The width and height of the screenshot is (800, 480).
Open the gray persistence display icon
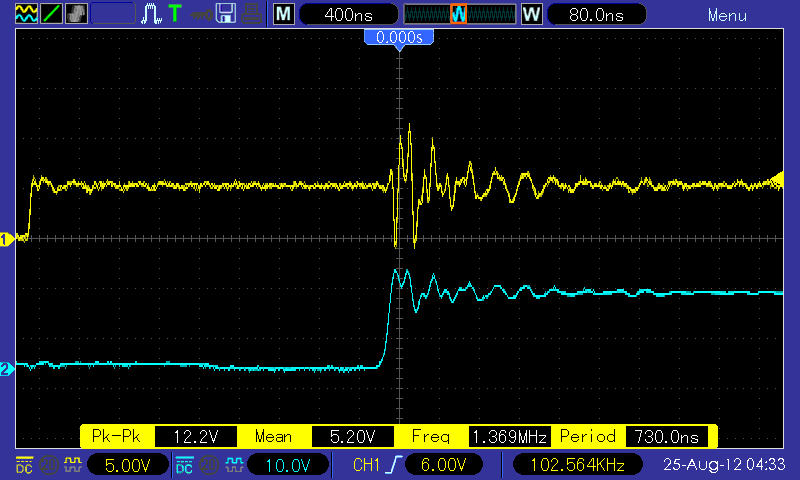77,13
